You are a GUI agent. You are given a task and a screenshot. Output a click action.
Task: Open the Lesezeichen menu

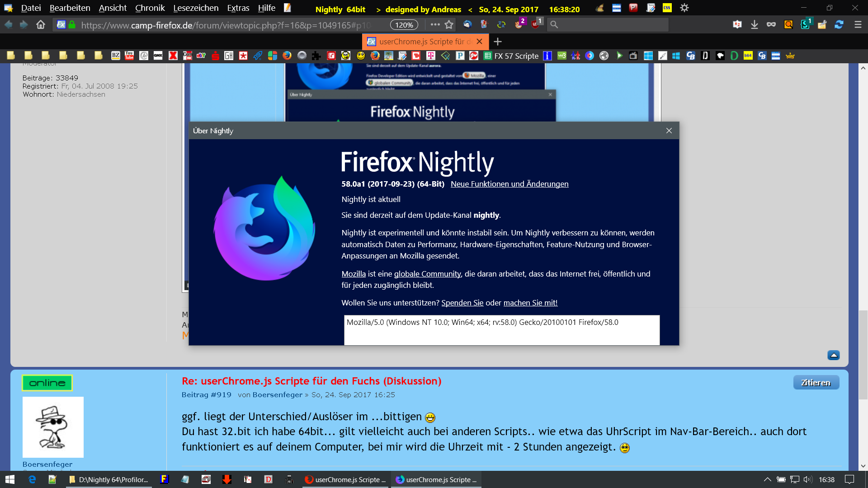tap(196, 8)
